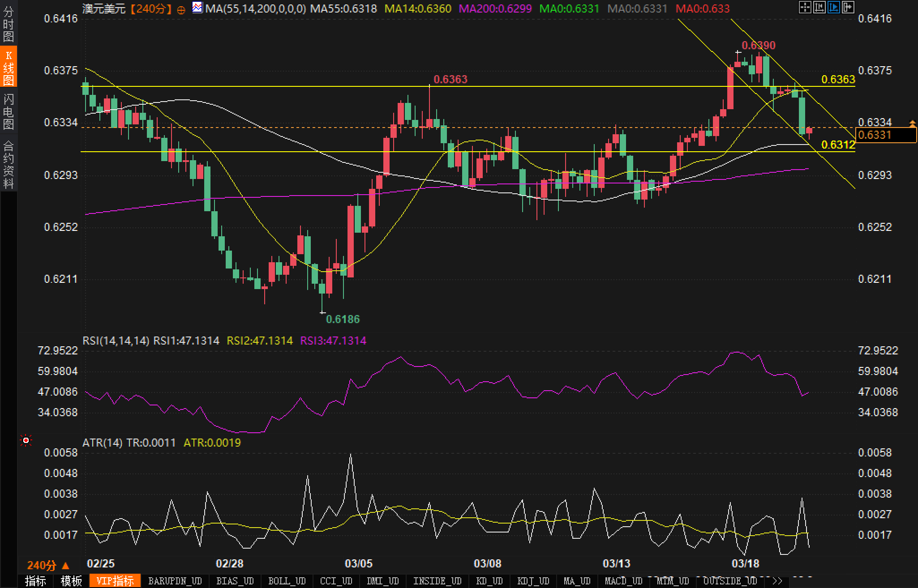Switch to the 指标 bottom tab
Screen dimensions: 918x588
click(x=35, y=581)
